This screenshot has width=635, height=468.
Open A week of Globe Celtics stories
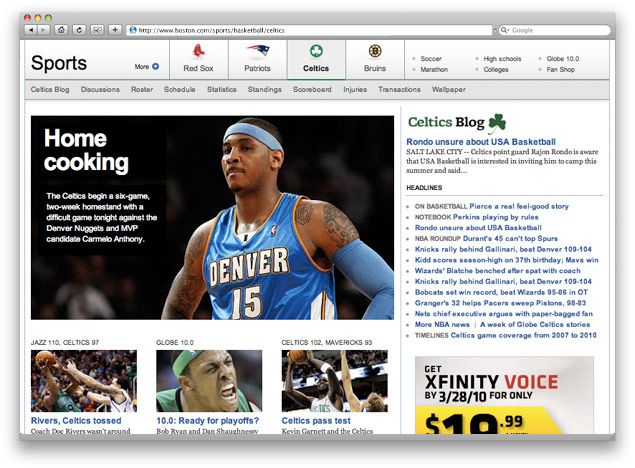click(535, 325)
